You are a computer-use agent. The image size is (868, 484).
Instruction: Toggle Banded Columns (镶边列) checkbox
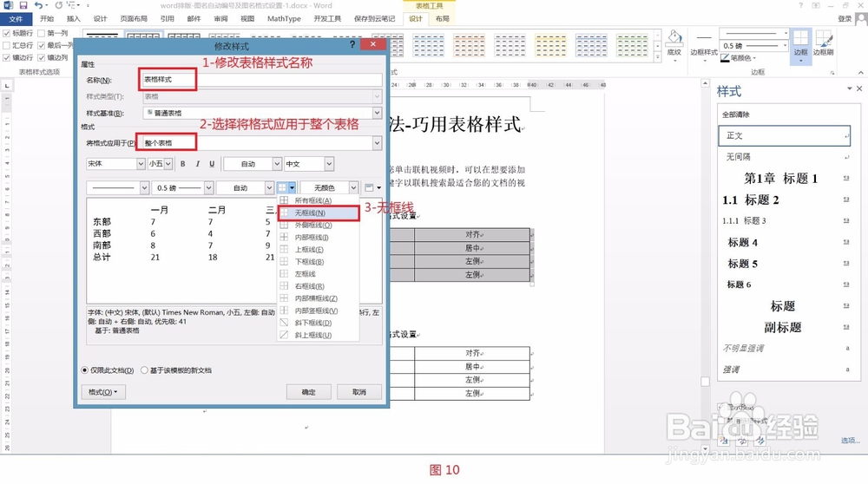pos(41,57)
